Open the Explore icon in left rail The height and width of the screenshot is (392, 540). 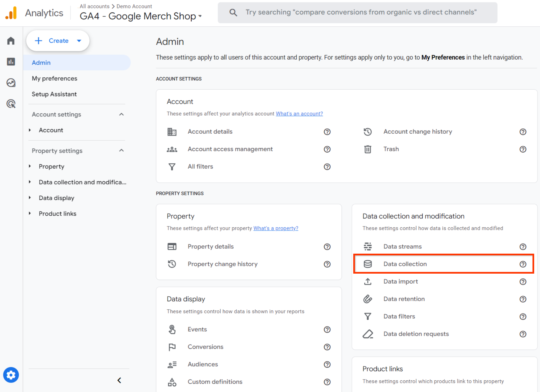tap(11, 83)
